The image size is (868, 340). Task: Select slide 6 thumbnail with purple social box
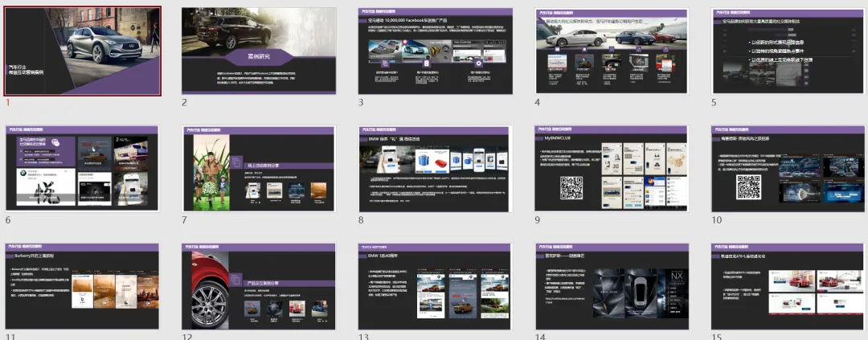click(83, 168)
